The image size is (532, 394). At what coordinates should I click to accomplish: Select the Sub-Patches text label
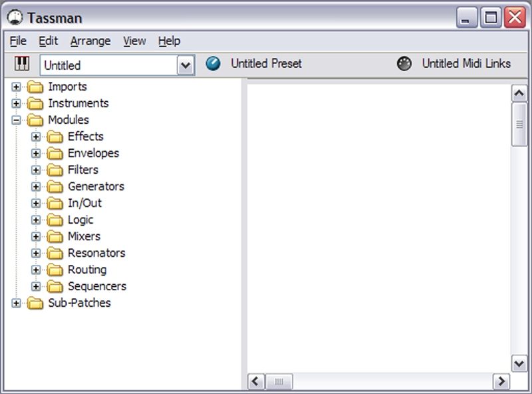pyautogui.click(x=79, y=303)
